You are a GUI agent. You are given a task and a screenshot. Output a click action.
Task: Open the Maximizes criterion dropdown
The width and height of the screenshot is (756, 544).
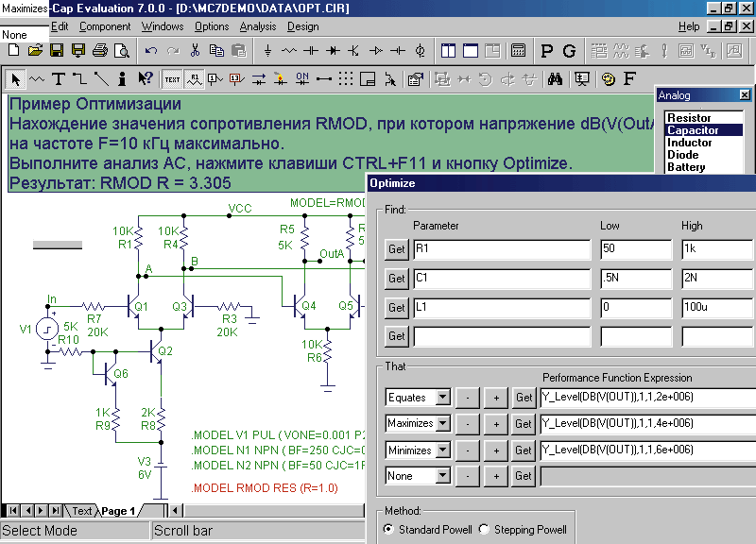(443, 423)
